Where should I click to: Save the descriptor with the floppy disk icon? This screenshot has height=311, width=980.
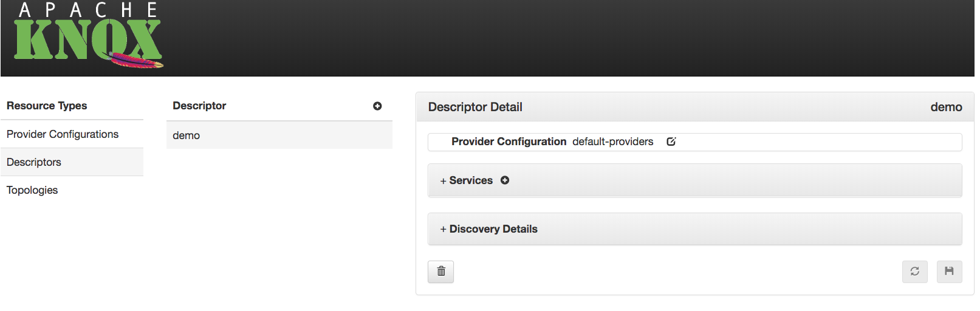[x=949, y=272]
